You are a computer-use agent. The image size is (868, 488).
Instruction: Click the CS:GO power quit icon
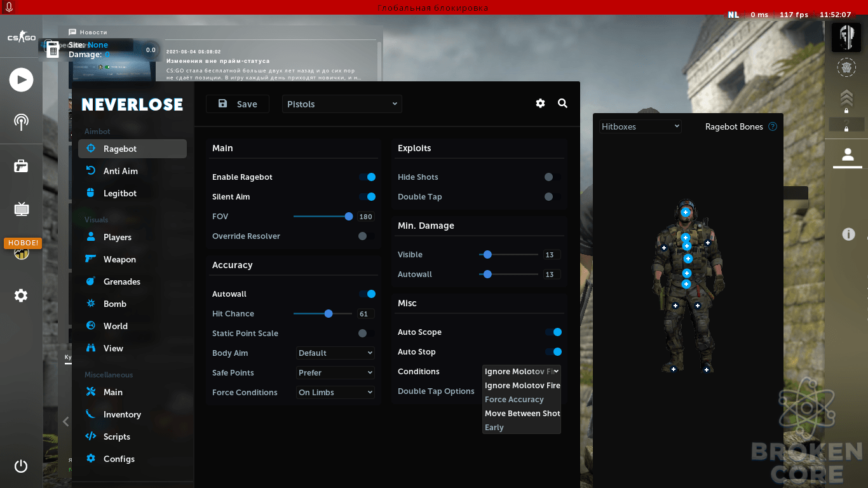click(21, 466)
